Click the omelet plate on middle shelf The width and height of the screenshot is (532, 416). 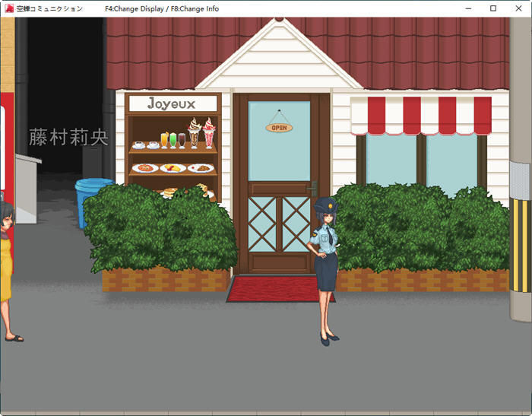point(173,168)
